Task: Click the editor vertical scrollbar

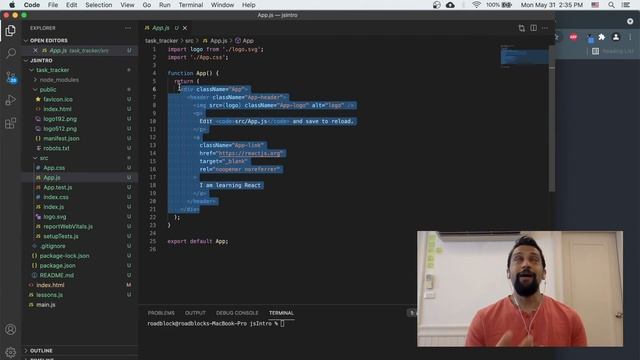Action: click(552, 118)
